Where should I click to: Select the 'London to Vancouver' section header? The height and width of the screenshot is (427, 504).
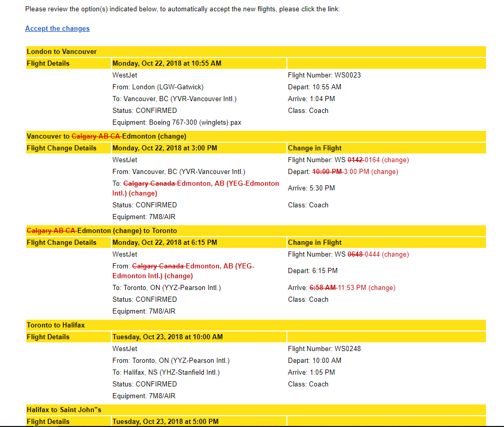click(x=256, y=51)
